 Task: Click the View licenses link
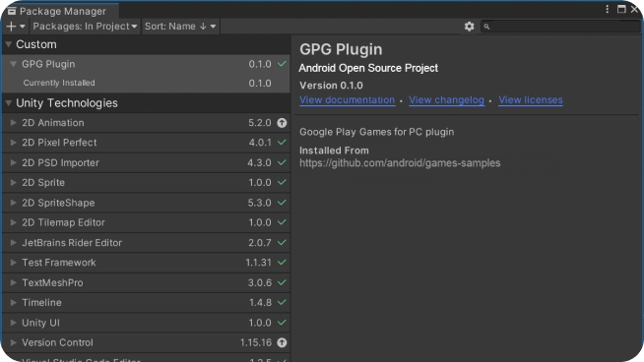(531, 100)
